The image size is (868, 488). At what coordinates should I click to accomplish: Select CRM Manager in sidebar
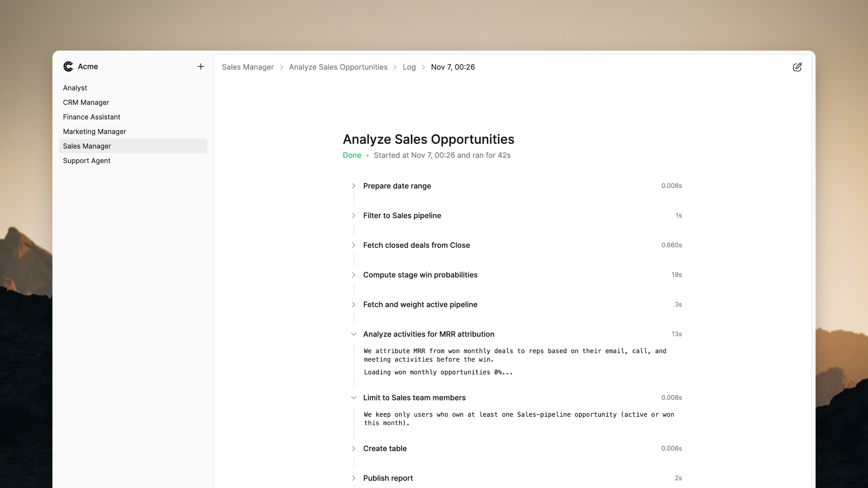86,102
